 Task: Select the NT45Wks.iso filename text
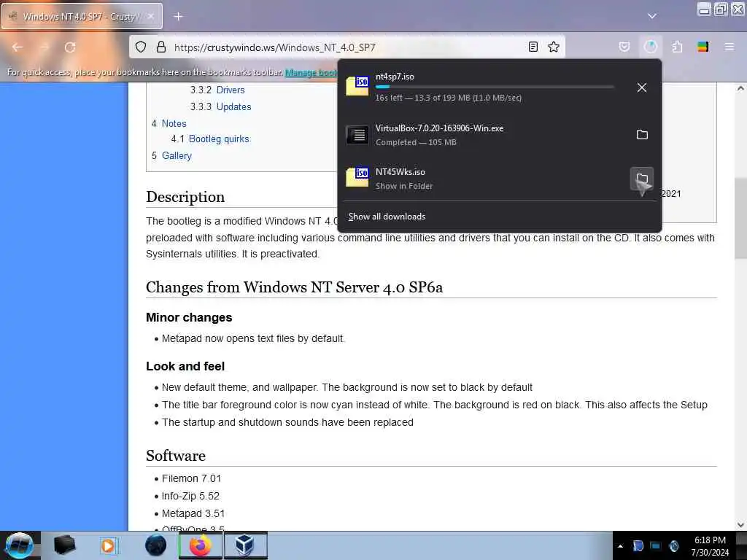click(400, 172)
